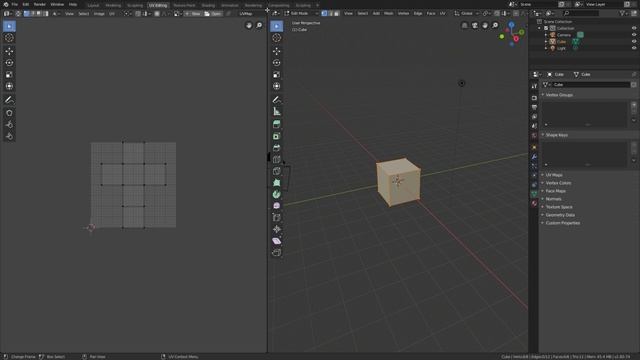The image size is (640, 360).
Task: Toggle Cube visibility eye in Outliner
Action: (634, 41)
